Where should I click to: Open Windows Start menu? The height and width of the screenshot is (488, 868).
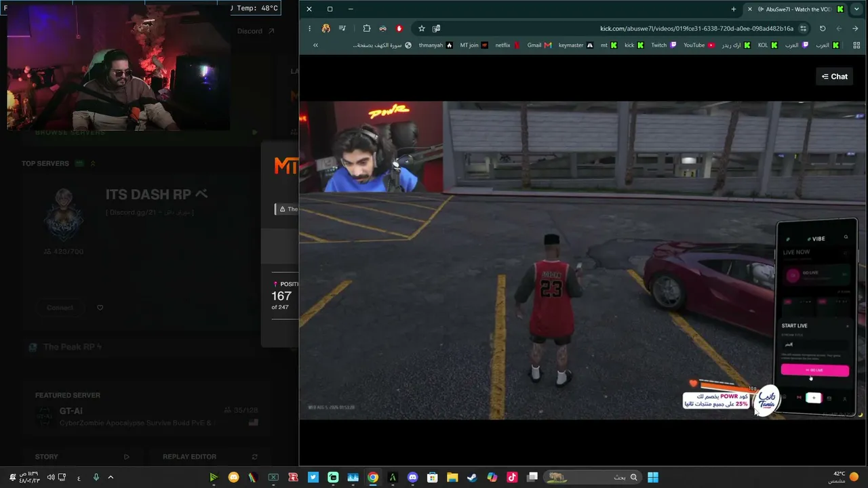pos(653,477)
